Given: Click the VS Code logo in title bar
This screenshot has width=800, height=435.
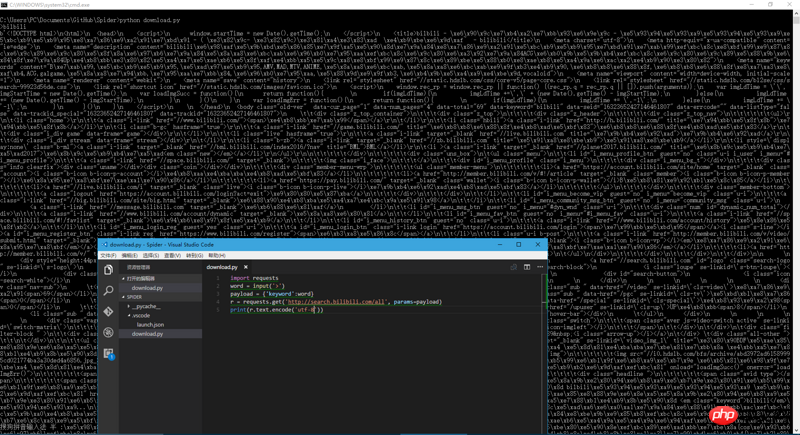Looking at the screenshot, I should (x=105, y=244).
